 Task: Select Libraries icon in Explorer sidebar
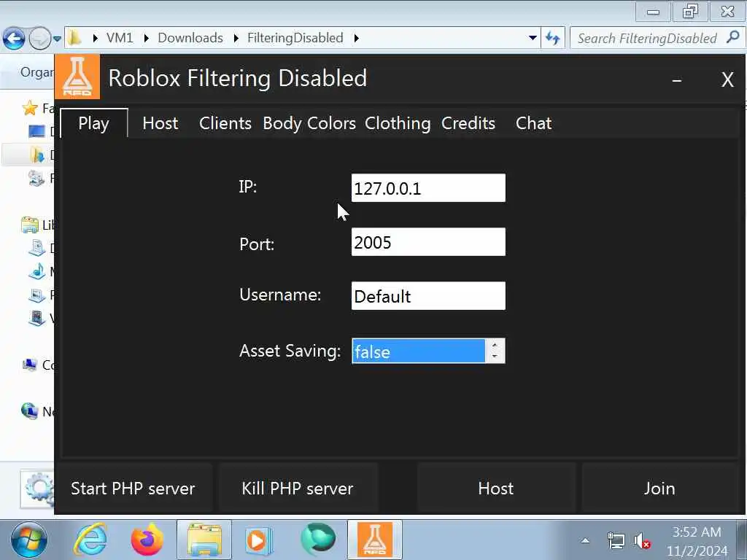point(30,225)
